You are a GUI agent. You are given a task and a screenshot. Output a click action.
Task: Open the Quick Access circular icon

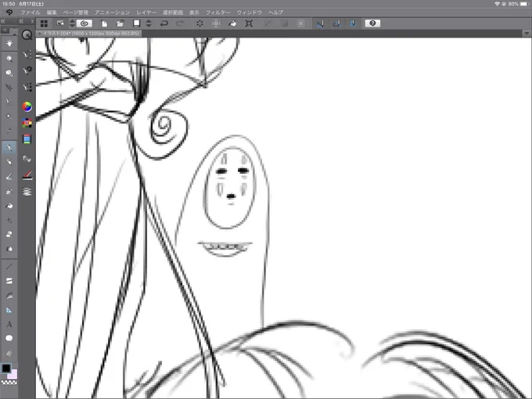[x=27, y=35]
